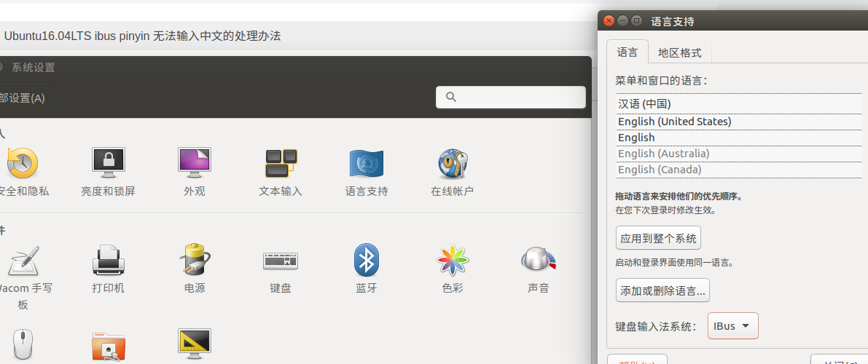Viewport: 868px width, 364px height.
Task: Open Wacom tablet (手写板) settings
Action: pos(23,261)
